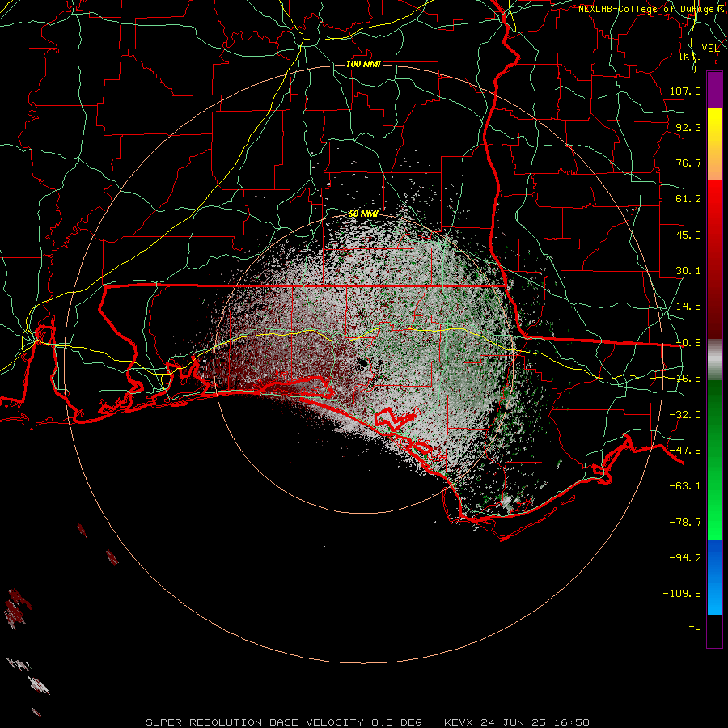This screenshot has width=728, height=728.
Task: Click the [KT] units label
Action: tap(691, 56)
